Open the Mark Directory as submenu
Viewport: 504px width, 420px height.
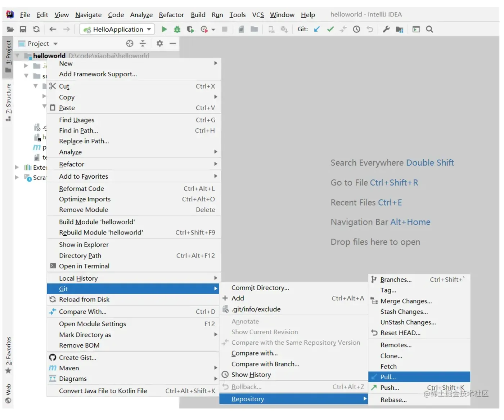[134, 335]
